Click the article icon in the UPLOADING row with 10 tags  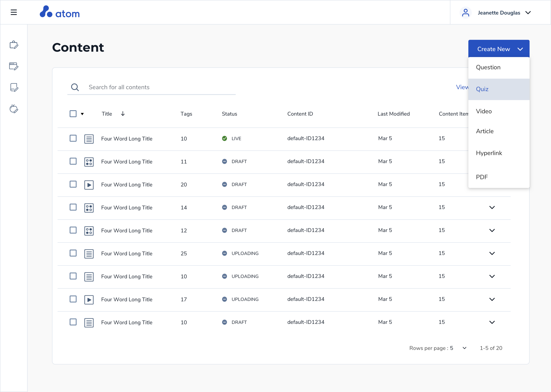tap(89, 277)
